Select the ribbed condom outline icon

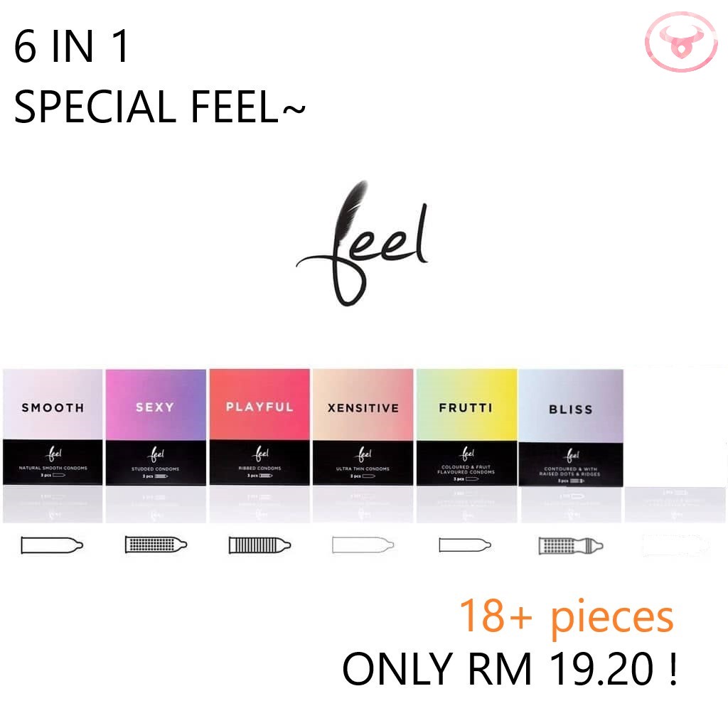coord(259,545)
